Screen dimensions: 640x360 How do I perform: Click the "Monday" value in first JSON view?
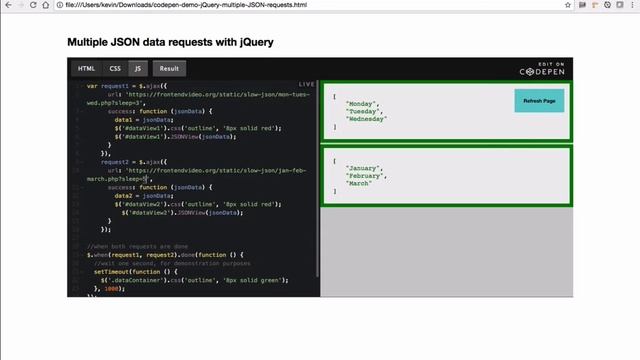pyautogui.click(x=362, y=104)
